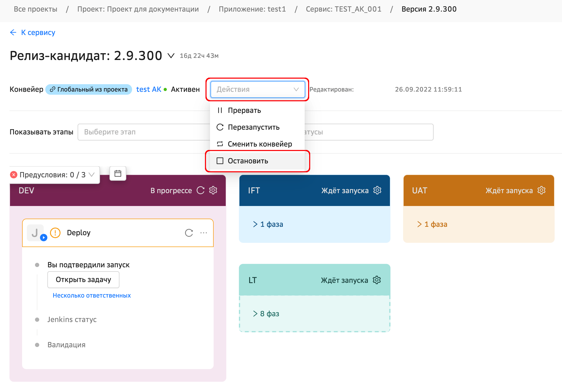562x392 pixels.
Task: Open Deploy task three-dots menu
Action: (204, 233)
